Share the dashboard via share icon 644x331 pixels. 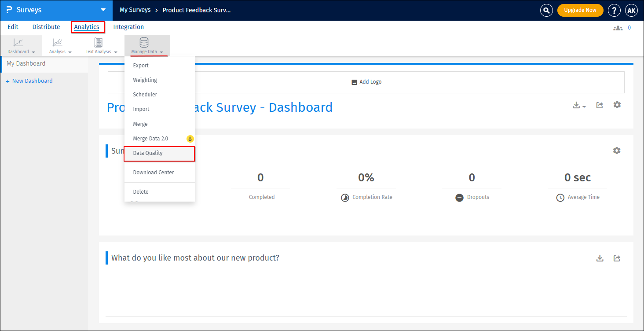tap(600, 105)
